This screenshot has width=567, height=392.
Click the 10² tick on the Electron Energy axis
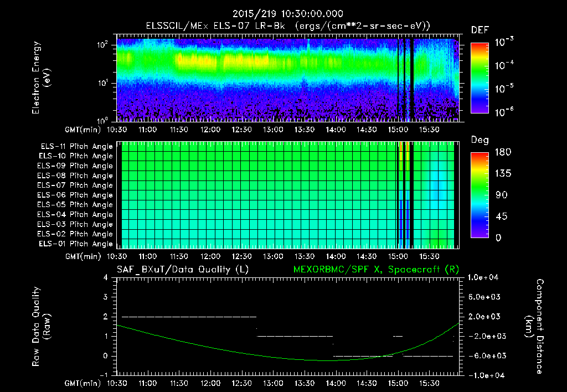pos(102,45)
